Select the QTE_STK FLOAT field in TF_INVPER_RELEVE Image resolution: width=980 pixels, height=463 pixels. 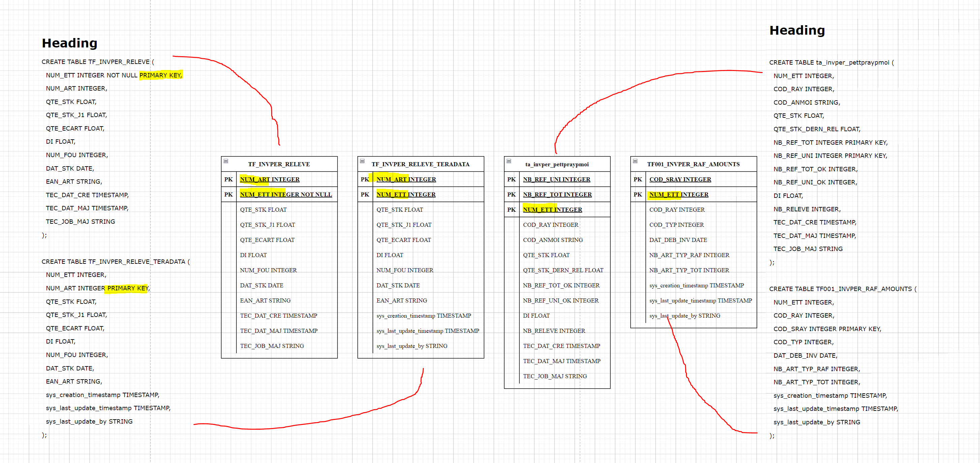click(x=263, y=209)
